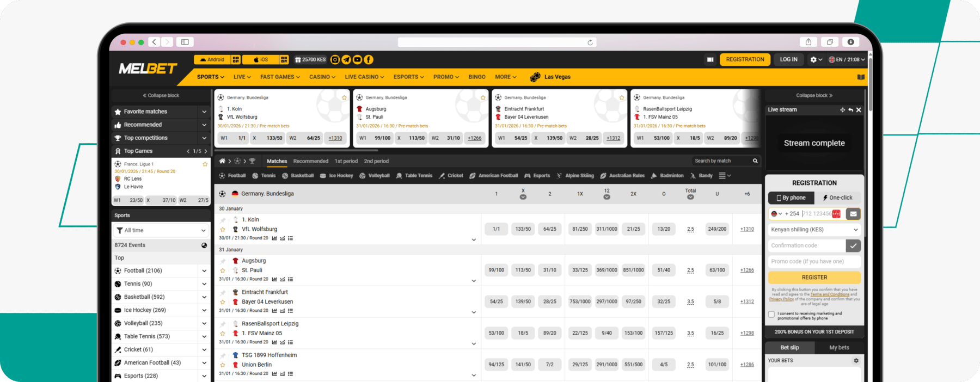Open Melbet's Facebook page icon
The width and height of the screenshot is (980, 382).
[x=369, y=60]
